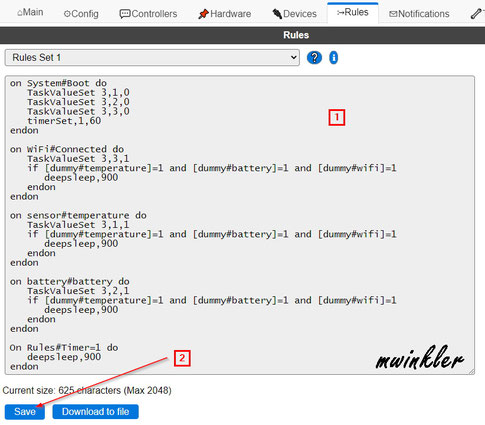
Task: Switch to the Devices tab
Action: 294,14
